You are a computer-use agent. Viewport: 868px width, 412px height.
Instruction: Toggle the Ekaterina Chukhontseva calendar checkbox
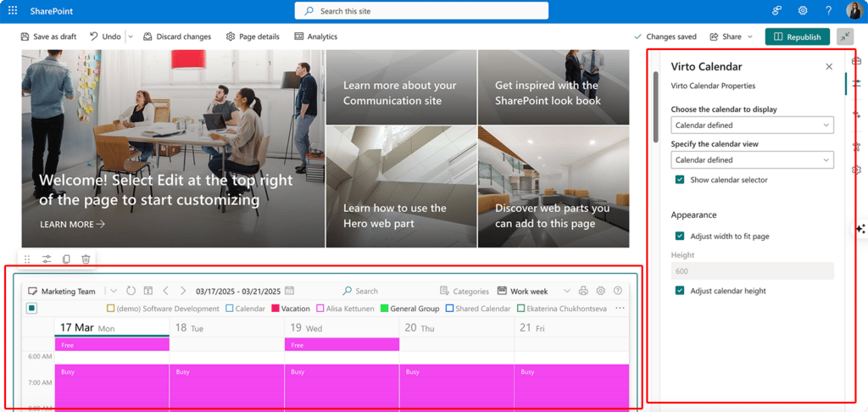(521, 309)
